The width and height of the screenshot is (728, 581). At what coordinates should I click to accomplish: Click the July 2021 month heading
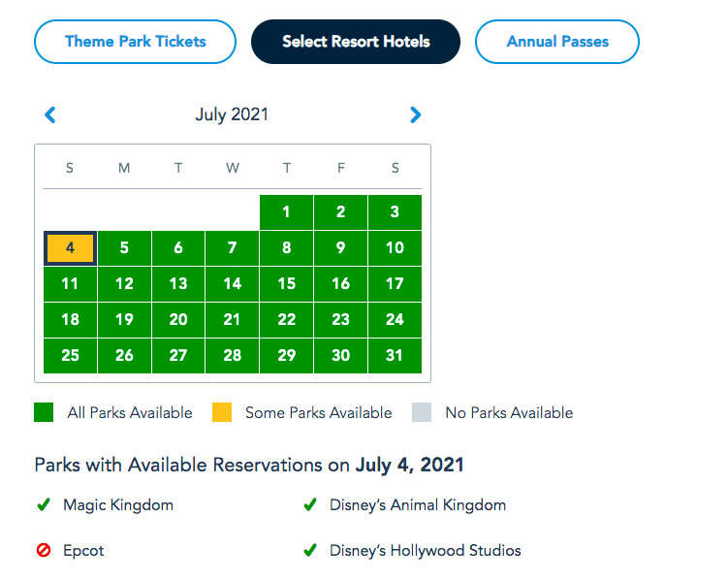point(232,114)
